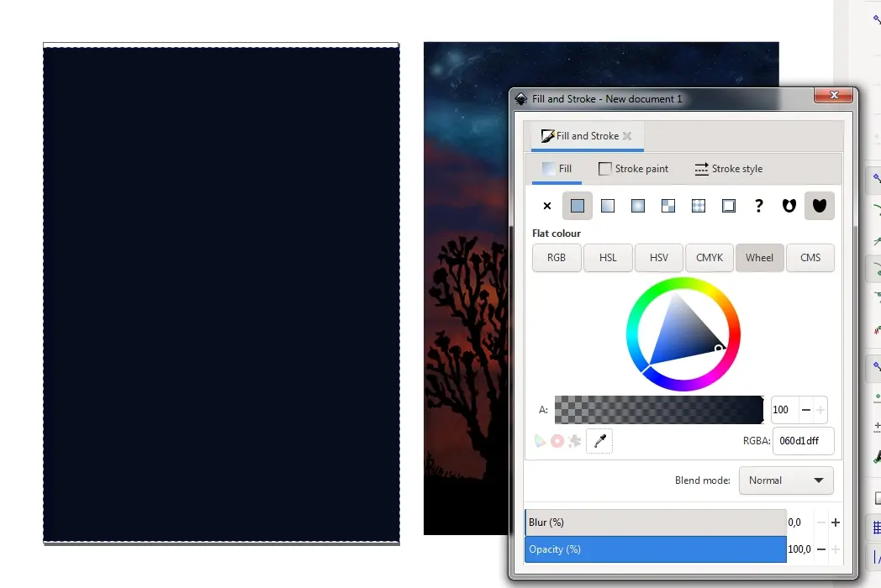
Task: Switch colour mode to RGB
Action: pyautogui.click(x=557, y=258)
